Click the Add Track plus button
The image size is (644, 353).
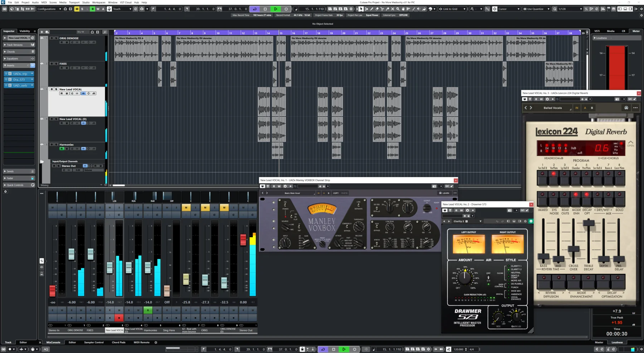pyautogui.click(x=42, y=32)
